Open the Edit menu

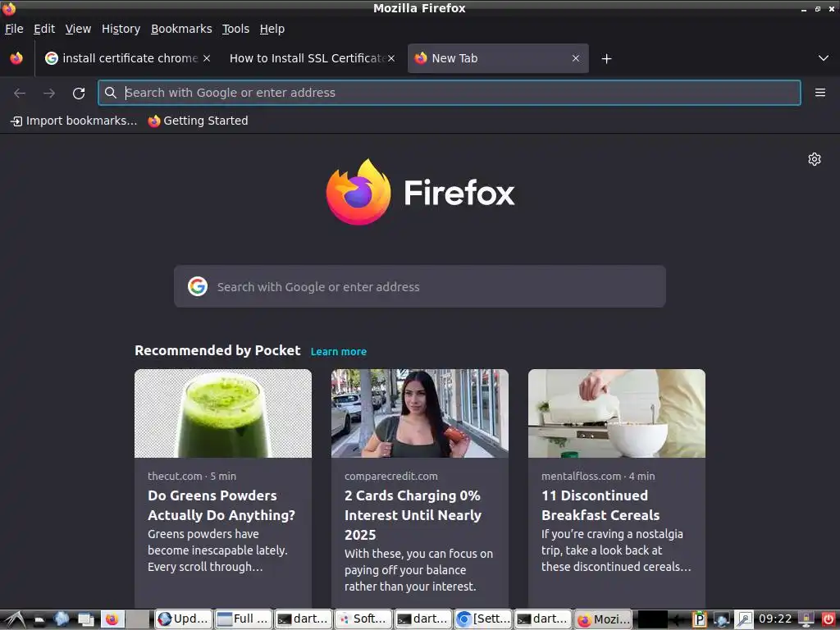click(44, 29)
